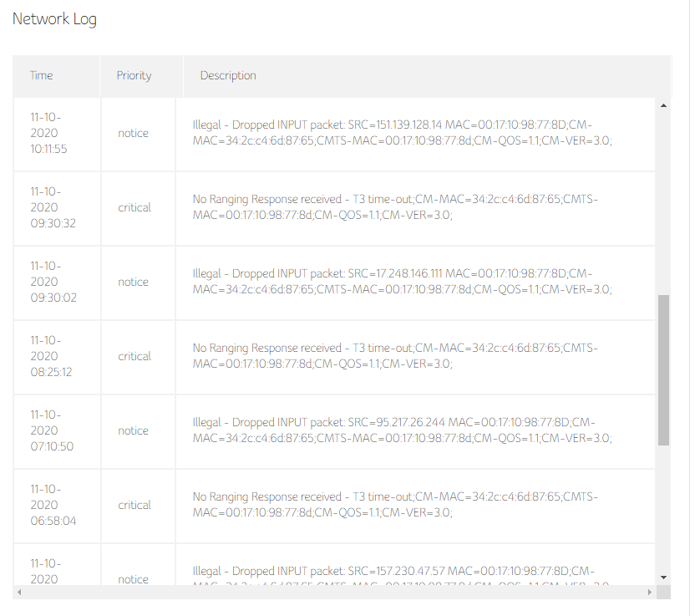Click the dropped packet entry from SRC=95.217.26.244
The width and height of the screenshot is (695, 616).
[402, 430]
